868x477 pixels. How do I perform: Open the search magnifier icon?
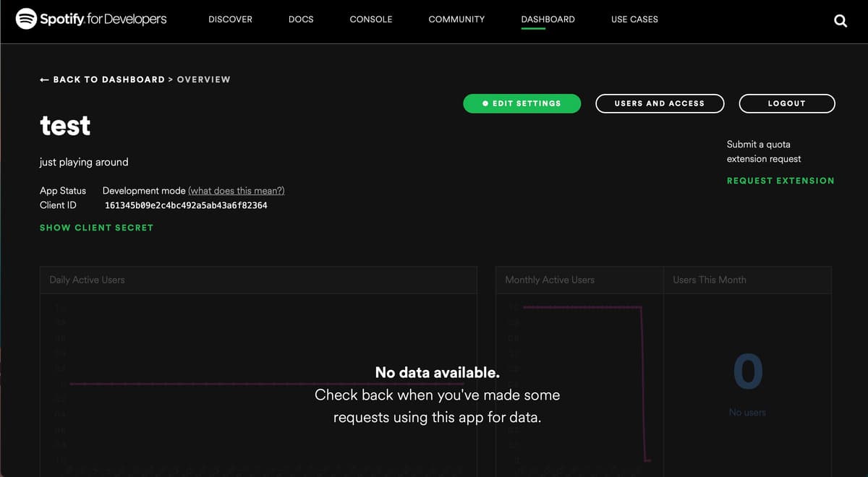pyautogui.click(x=841, y=21)
